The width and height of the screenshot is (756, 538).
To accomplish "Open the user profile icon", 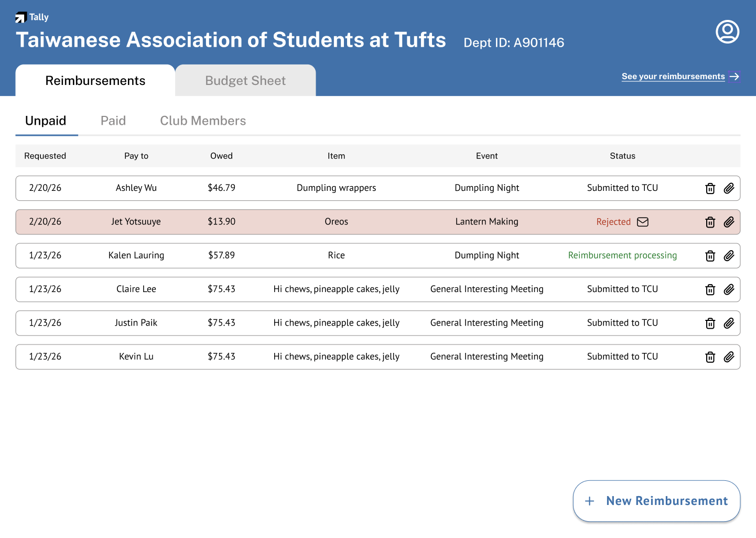I will (727, 32).
